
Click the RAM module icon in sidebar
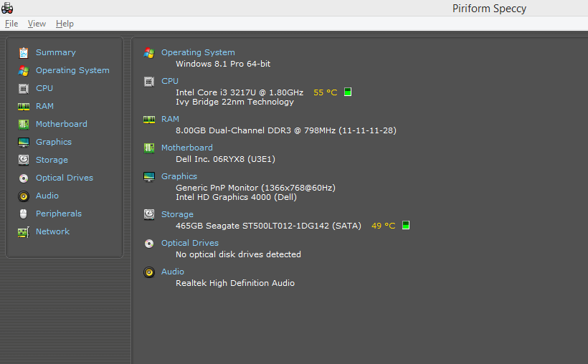tap(24, 107)
